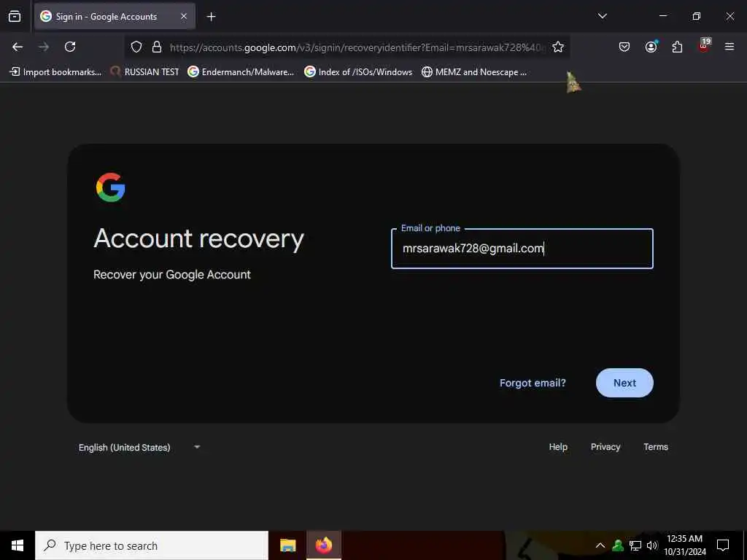Viewport: 747px width, 560px height.
Task: Open the Help link
Action: [x=558, y=447]
